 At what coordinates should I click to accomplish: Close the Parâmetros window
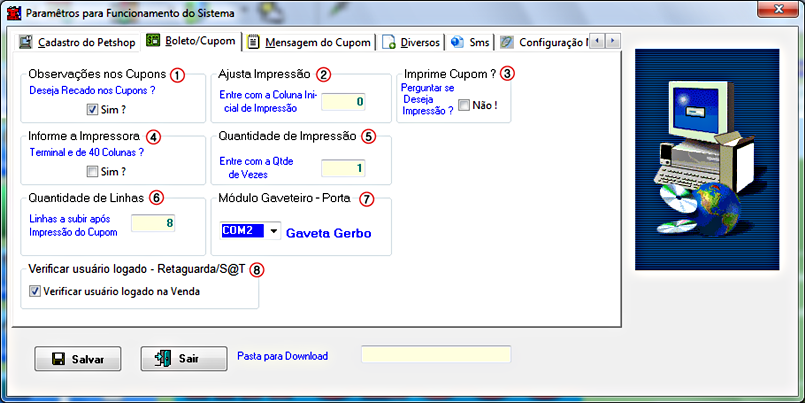[x=778, y=9]
